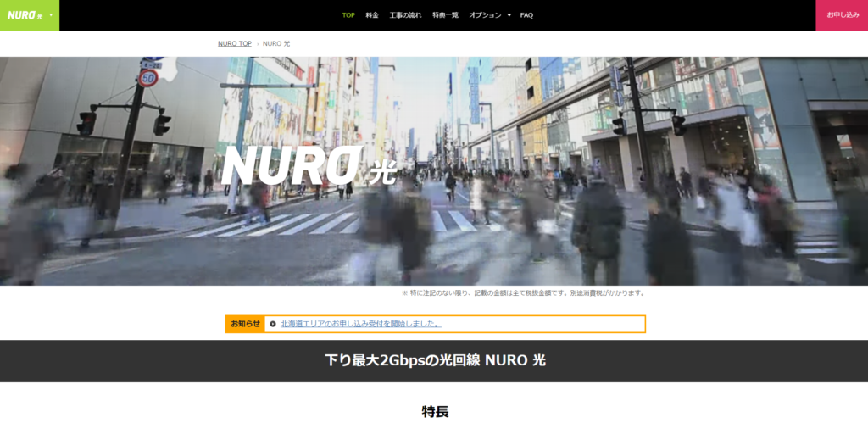
Task: Click the お知らせ label
Action: click(245, 324)
